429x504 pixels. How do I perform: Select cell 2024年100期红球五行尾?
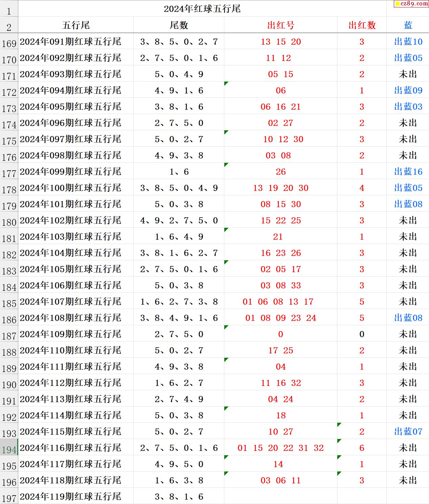(x=76, y=188)
